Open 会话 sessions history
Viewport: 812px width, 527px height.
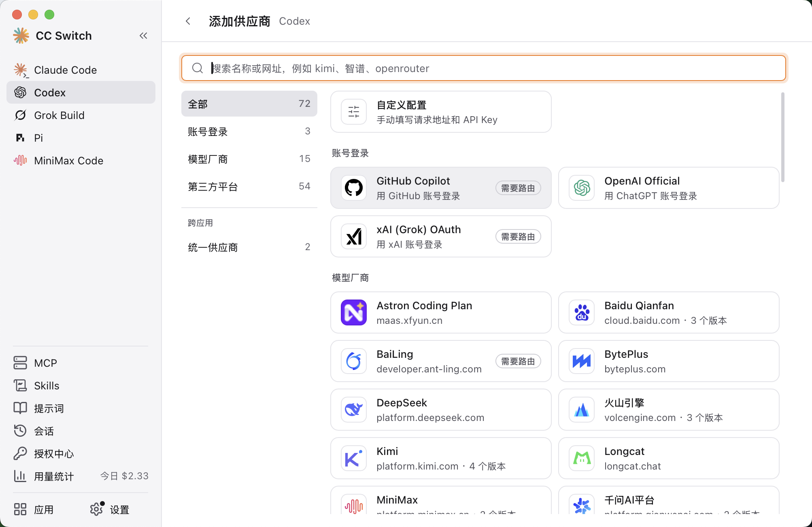point(81,431)
